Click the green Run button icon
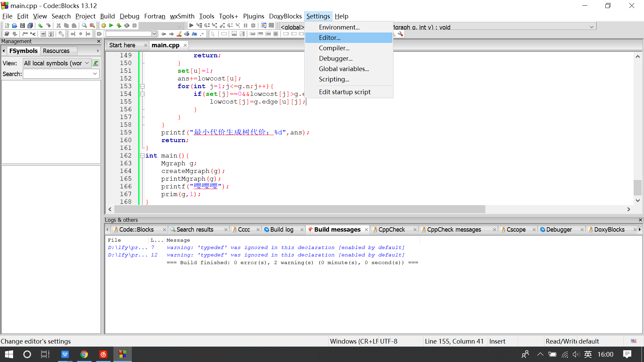Viewport: 644px width, 362px height. coord(111,25)
